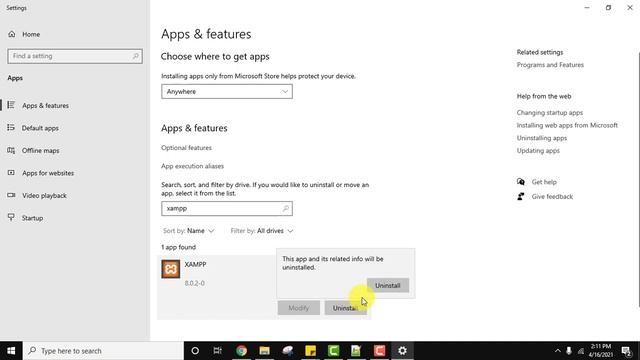Select Apps & features in sidebar
The width and height of the screenshot is (640, 360).
click(x=45, y=105)
